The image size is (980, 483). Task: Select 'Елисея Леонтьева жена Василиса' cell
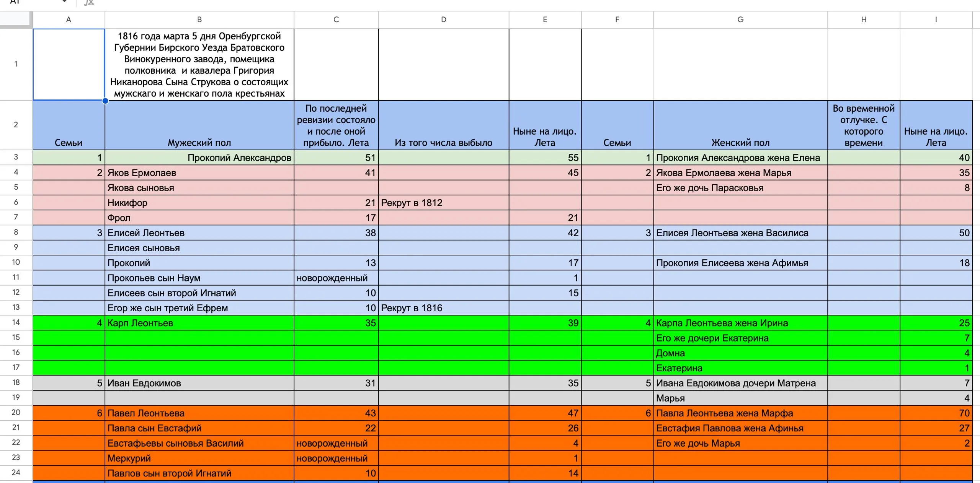click(x=741, y=233)
